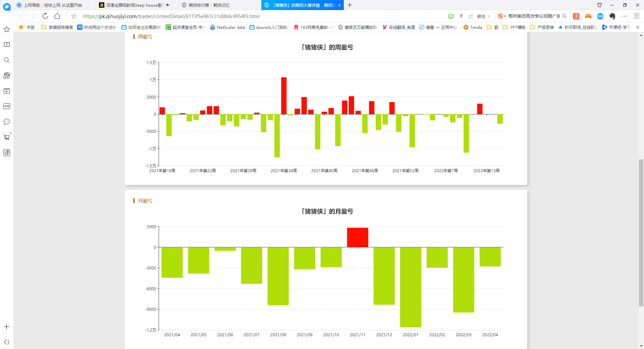Go to the browser home page
The width and height of the screenshot is (644, 349).
pyautogui.click(x=57, y=16)
